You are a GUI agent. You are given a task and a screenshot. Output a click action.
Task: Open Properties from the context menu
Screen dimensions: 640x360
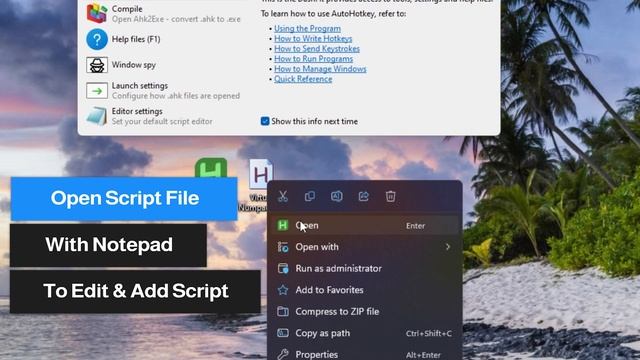(x=364, y=353)
